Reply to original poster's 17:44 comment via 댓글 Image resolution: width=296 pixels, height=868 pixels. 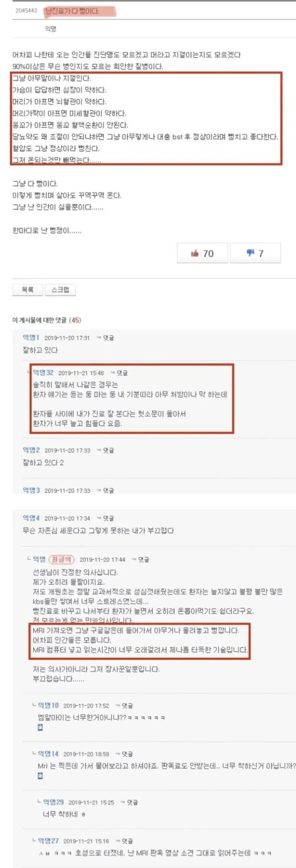pos(141,559)
